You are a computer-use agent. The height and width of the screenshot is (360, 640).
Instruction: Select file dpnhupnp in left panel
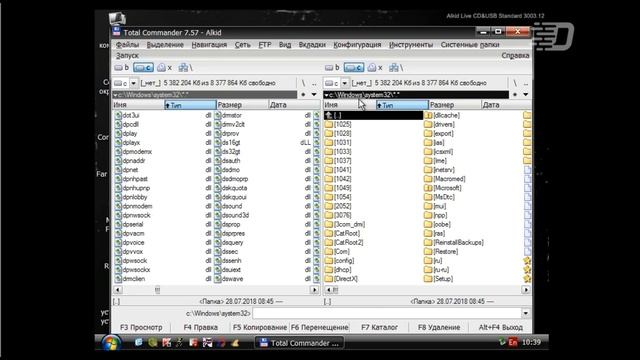coord(136,188)
